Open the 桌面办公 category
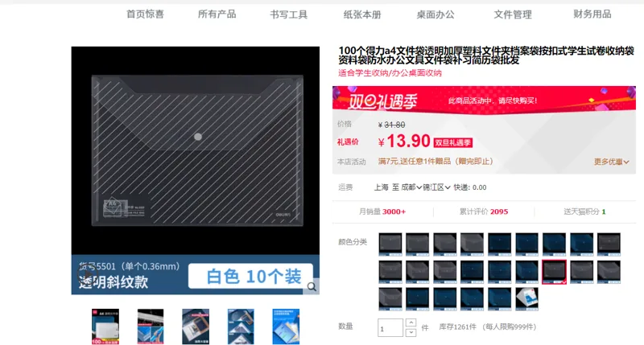The width and height of the screenshot is (644, 345). pyautogui.click(x=436, y=14)
